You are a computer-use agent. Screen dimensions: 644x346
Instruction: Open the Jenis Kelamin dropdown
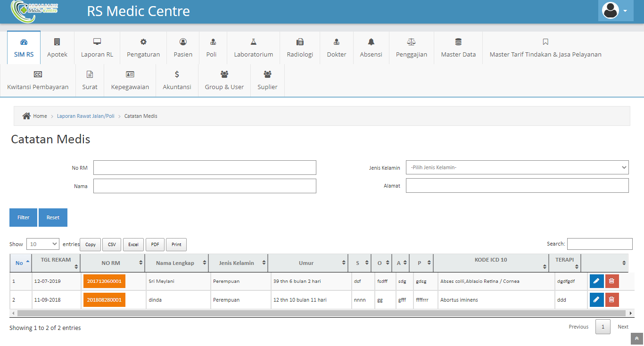pyautogui.click(x=517, y=167)
